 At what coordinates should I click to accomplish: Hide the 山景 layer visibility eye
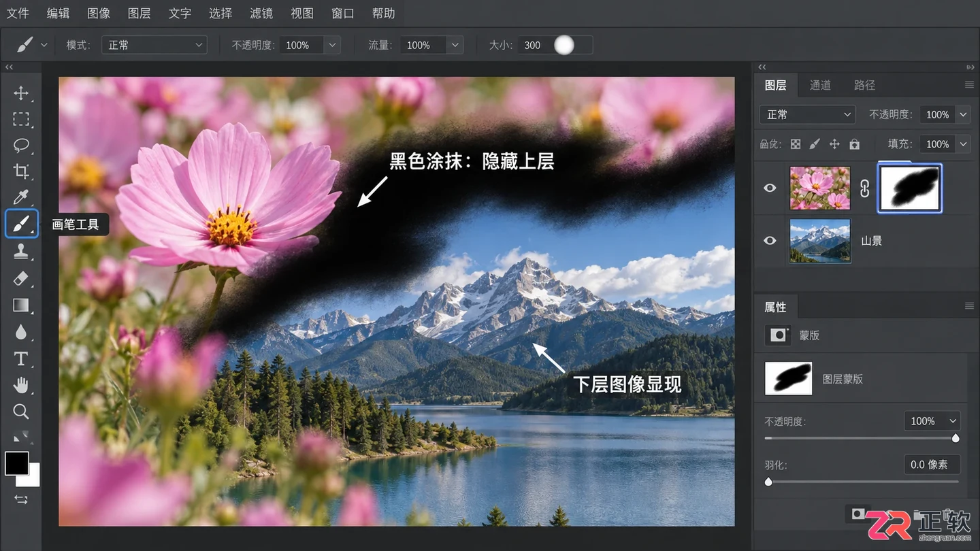click(x=770, y=240)
